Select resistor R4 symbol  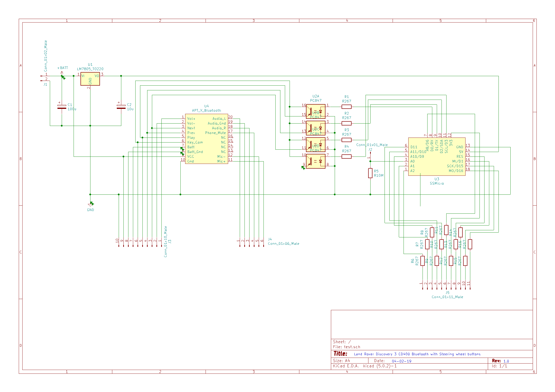click(x=347, y=157)
